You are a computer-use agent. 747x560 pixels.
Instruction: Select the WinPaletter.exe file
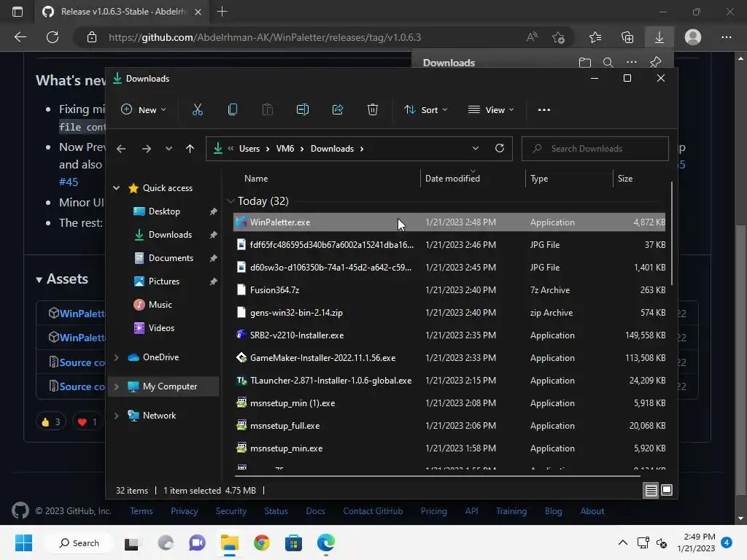pos(449,222)
